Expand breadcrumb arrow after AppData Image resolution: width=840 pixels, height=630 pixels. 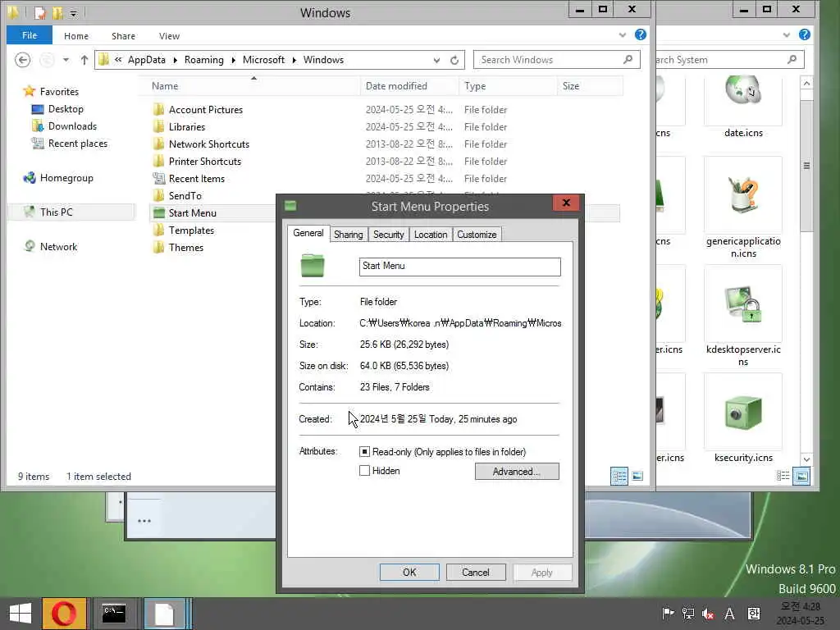tap(175, 60)
